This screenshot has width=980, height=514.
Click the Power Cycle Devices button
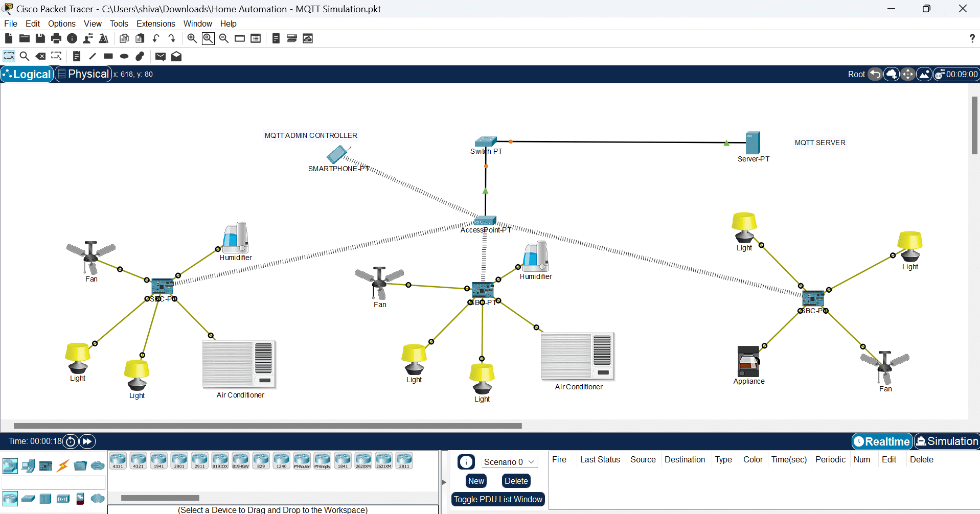tap(71, 441)
